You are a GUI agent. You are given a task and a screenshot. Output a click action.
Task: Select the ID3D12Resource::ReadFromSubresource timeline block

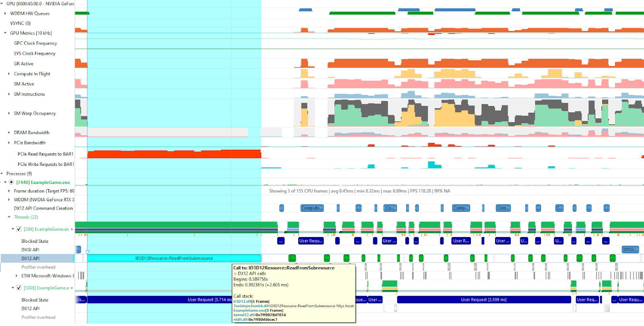click(174, 258)
